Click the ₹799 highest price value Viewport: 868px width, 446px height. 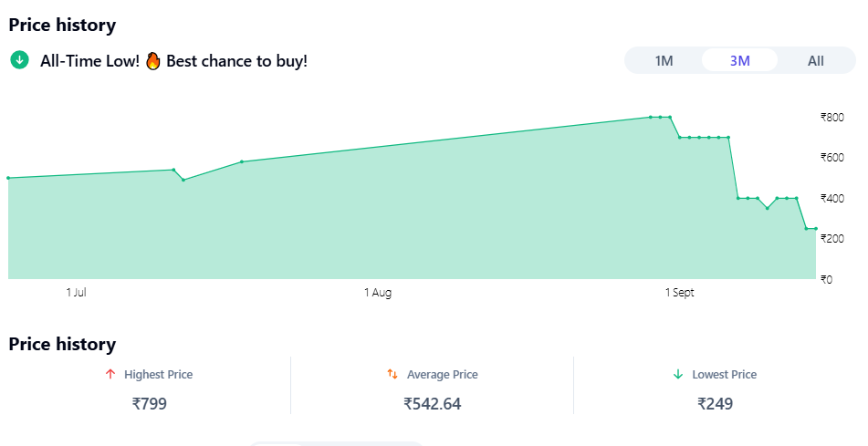pyautogui.click(x=150, y=403)
